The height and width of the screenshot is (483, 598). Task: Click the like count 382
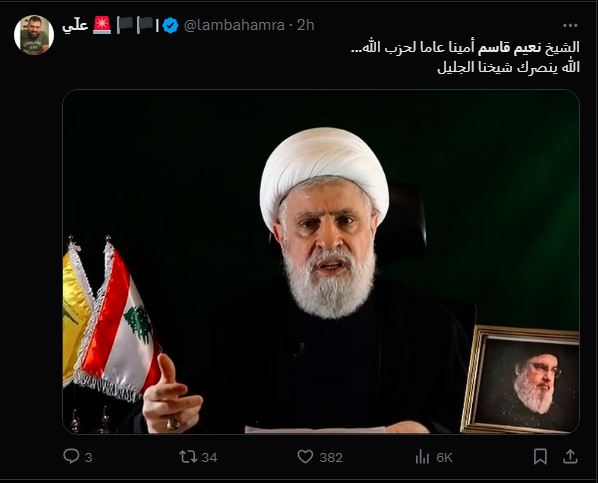point(331,457)
